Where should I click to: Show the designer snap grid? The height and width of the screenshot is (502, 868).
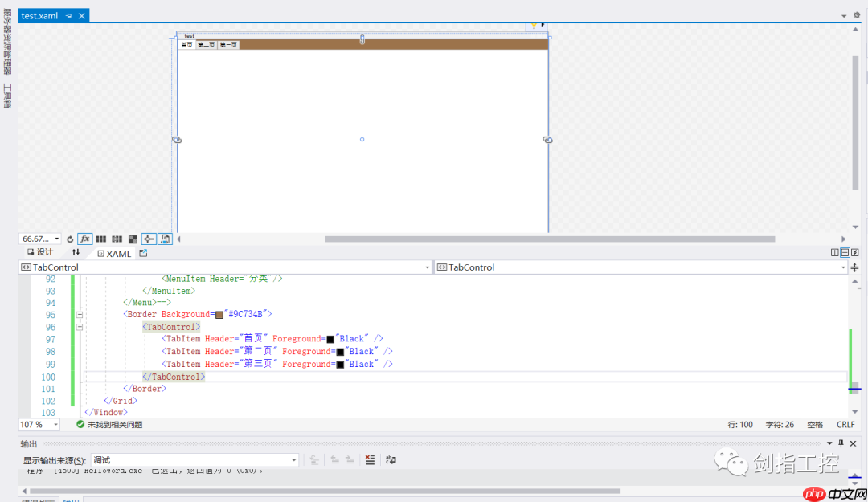101,239
